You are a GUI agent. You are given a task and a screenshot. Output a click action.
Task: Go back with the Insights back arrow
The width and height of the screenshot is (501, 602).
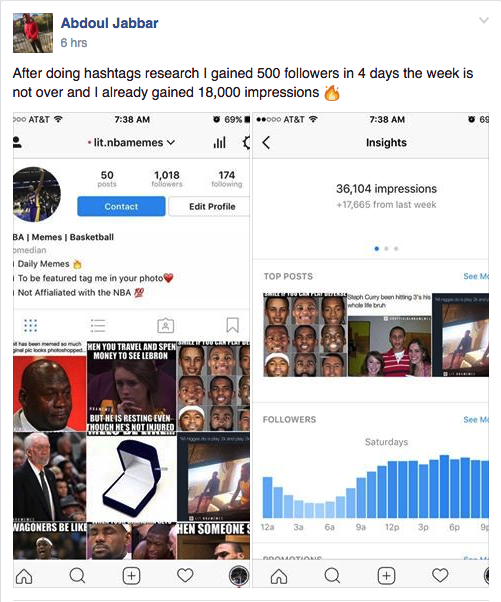click(266, 143)
